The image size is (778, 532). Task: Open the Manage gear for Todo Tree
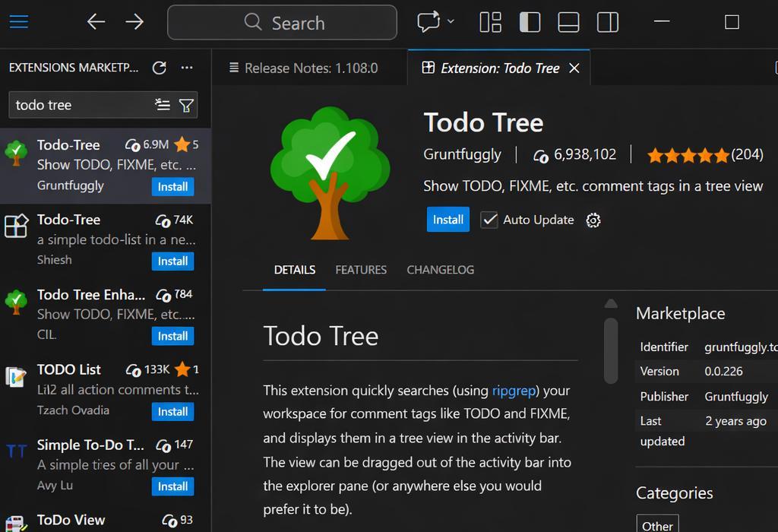pos(593,220)
